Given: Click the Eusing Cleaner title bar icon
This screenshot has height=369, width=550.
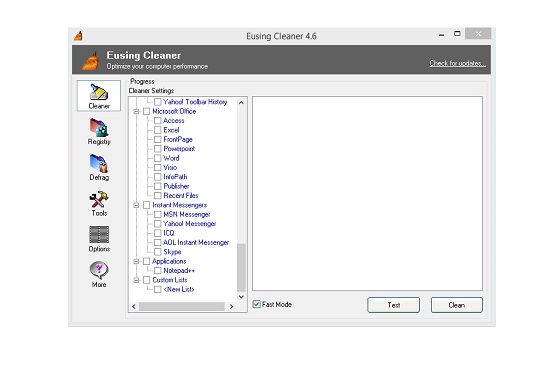Looking at the screenshot, I should pos(79,36).
